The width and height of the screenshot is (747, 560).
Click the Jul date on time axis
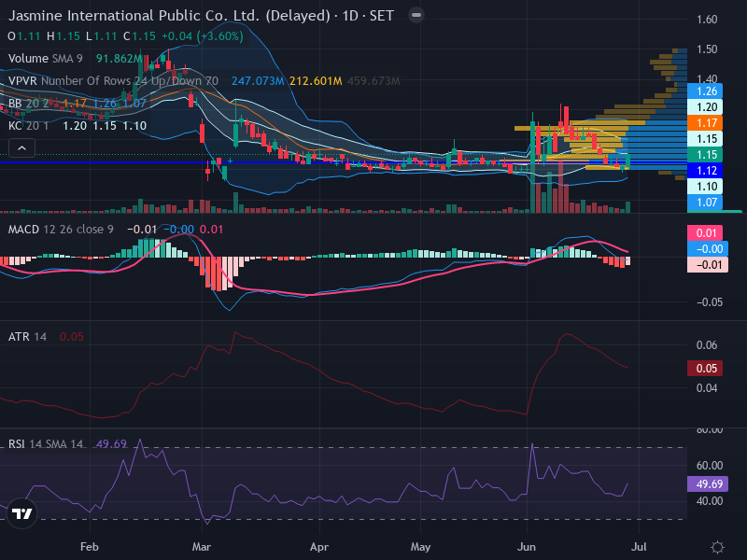tap(639, 547)
